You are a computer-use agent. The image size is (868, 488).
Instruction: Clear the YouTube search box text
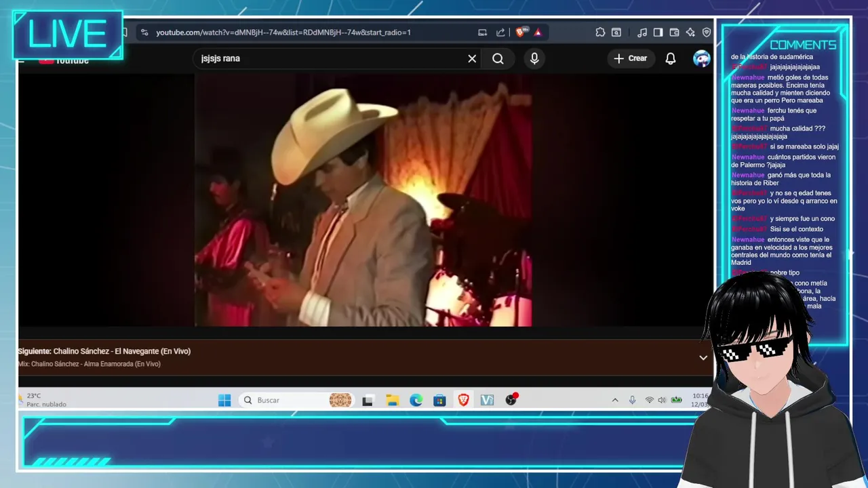click(x=472, y=59)
